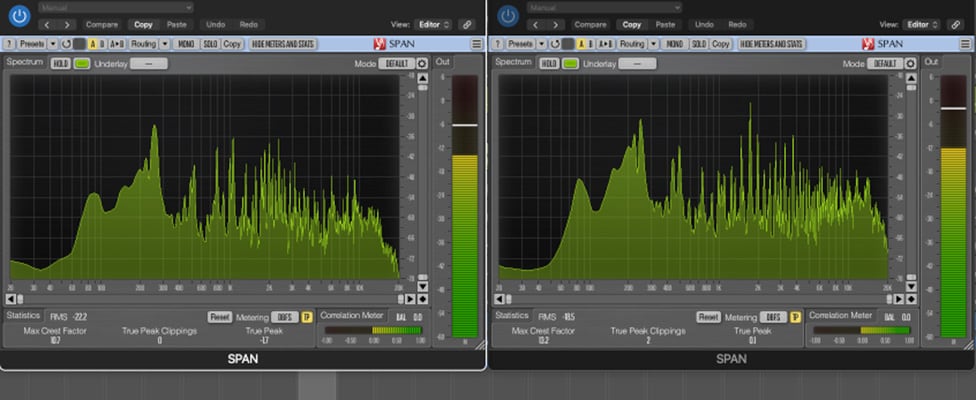
Task: Open help question mark in left SPAN
Action: click(9, 44)
